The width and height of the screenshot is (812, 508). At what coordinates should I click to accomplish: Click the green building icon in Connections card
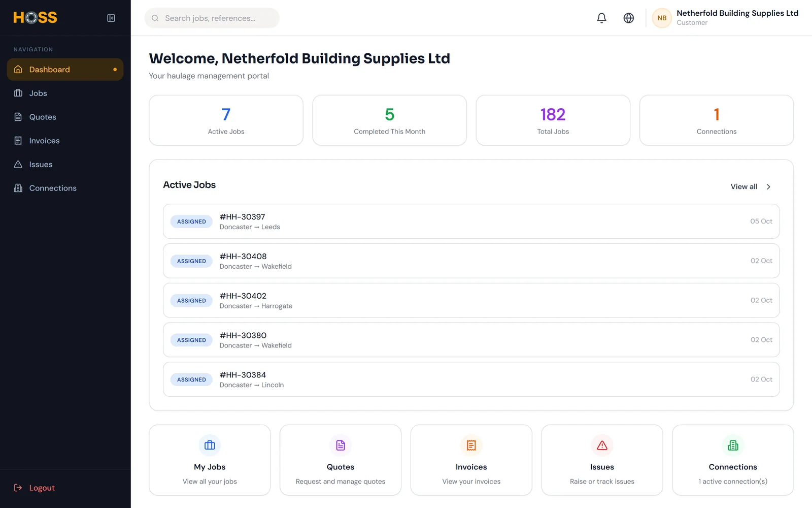[733, 446]
